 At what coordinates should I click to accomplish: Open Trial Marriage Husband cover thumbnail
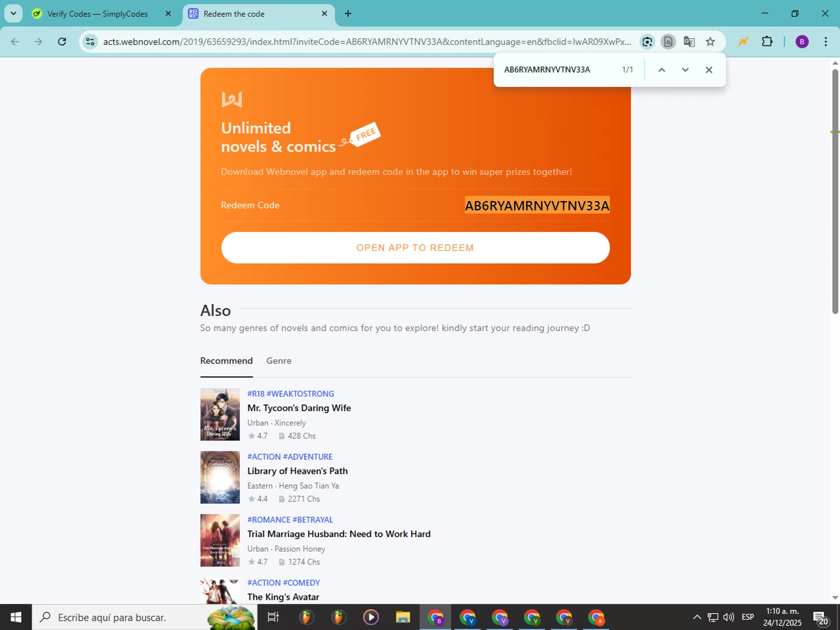220,540
